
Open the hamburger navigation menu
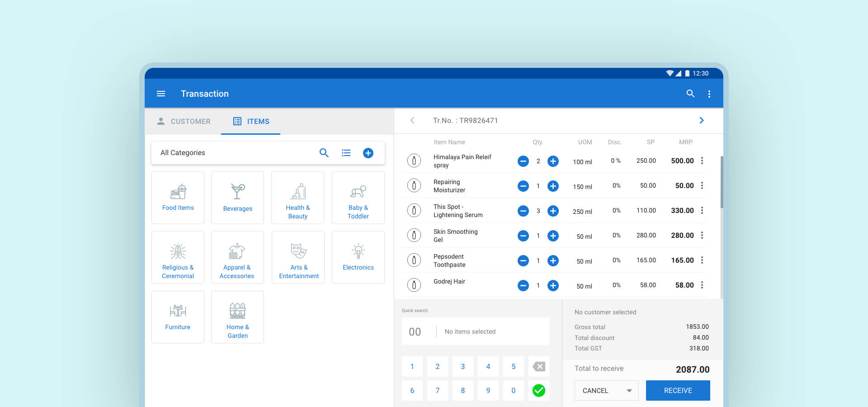point(161,94)
